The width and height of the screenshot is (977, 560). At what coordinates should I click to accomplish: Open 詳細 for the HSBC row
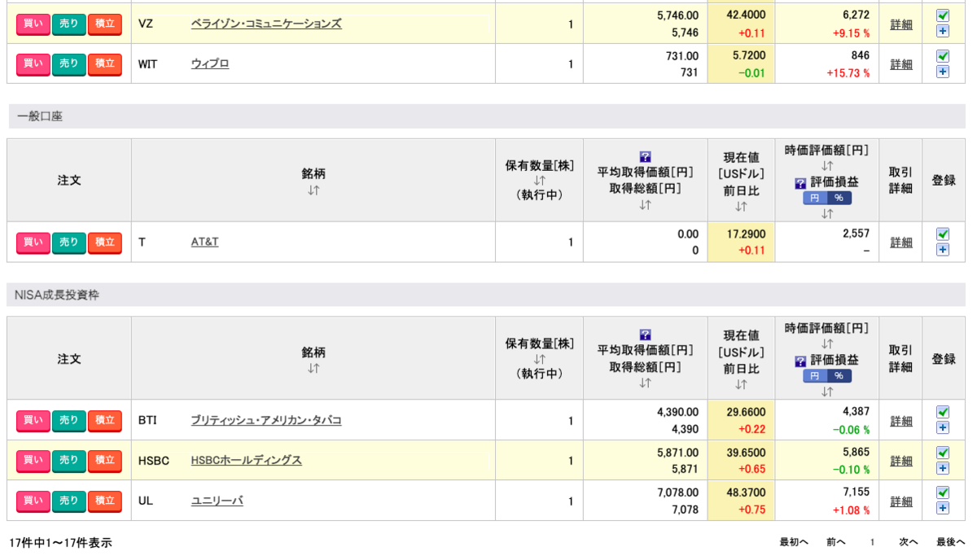tap(901, 461)
